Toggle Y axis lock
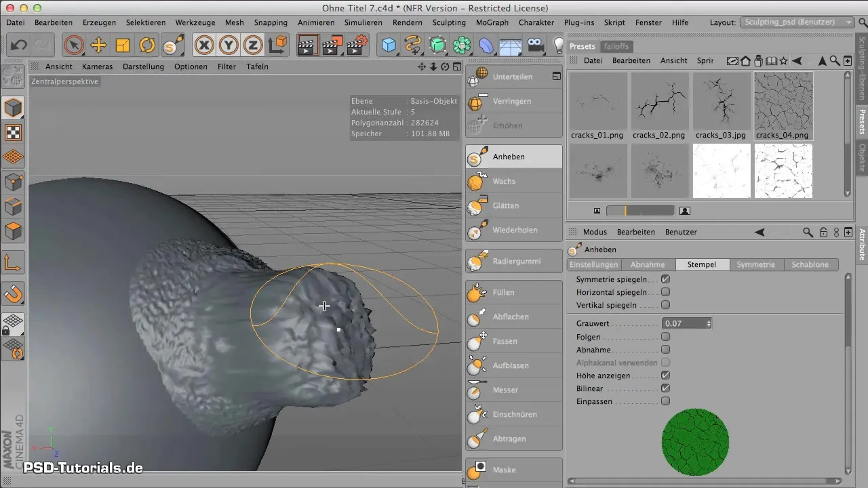This screenshot has height=488, width=868. tap(229, 45)
